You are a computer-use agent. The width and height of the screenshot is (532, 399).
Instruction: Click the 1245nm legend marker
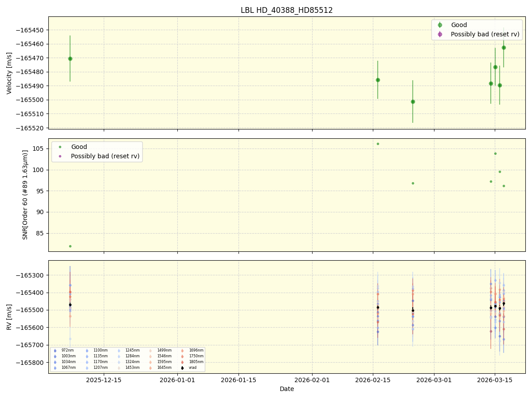119,351
